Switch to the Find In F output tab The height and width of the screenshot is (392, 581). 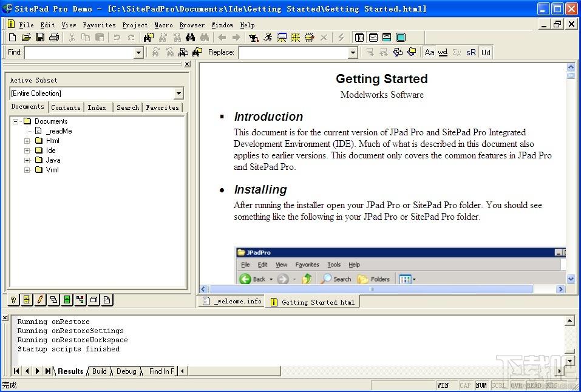(161, 371)
